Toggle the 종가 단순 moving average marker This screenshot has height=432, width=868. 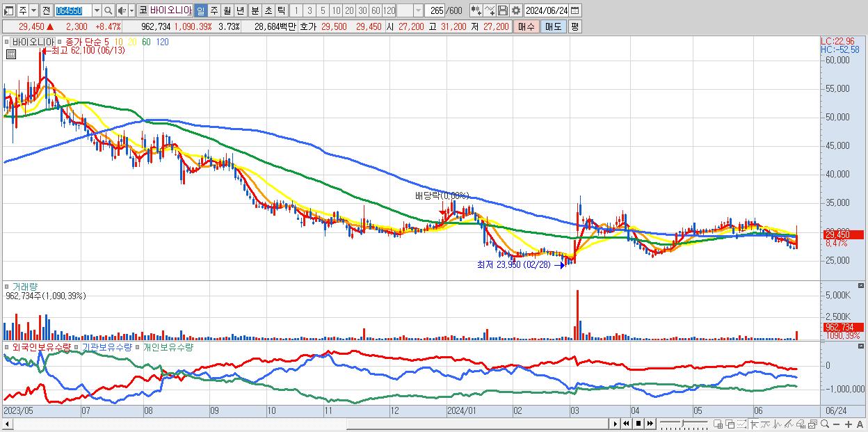[60, 42]
